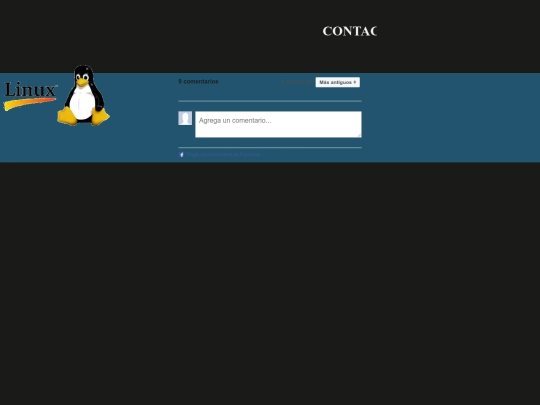Screen dimensions: 540x405
Task: Click the Tux penguin image
Action: pos(83,95)
